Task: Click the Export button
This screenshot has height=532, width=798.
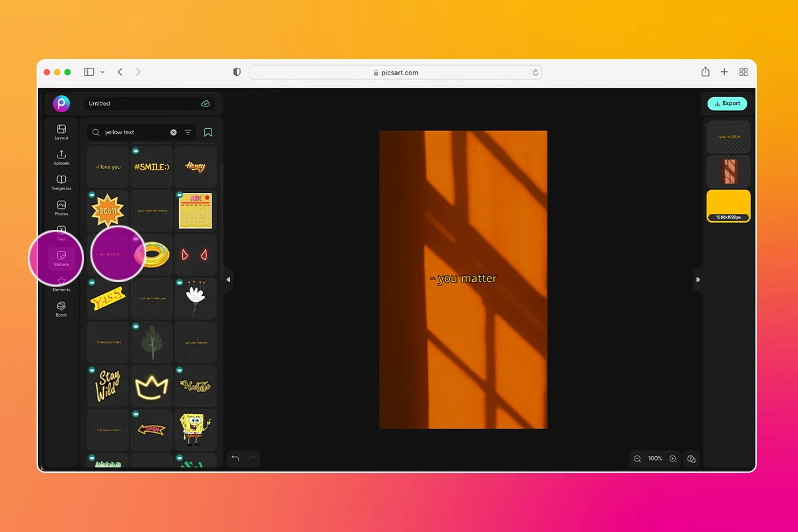Action: (x=727, y=103)
